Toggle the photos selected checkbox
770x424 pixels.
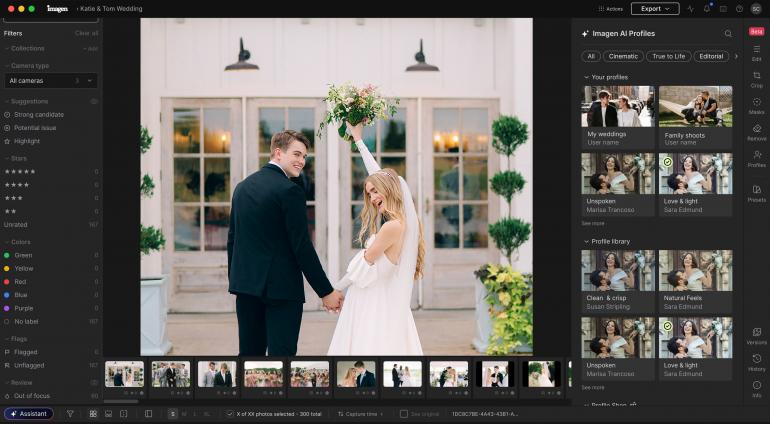(x=229, y=414)
